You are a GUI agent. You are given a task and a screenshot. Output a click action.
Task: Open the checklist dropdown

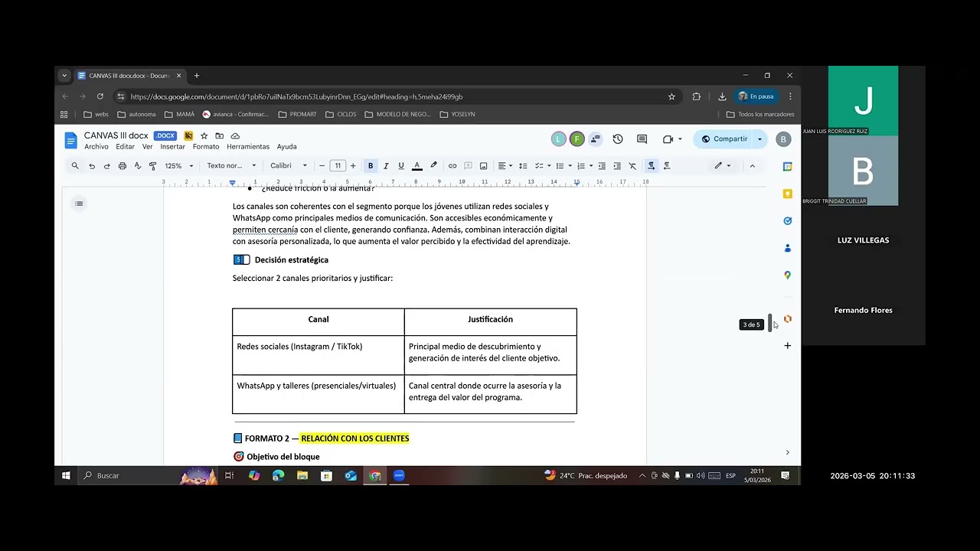pos(541,166)
